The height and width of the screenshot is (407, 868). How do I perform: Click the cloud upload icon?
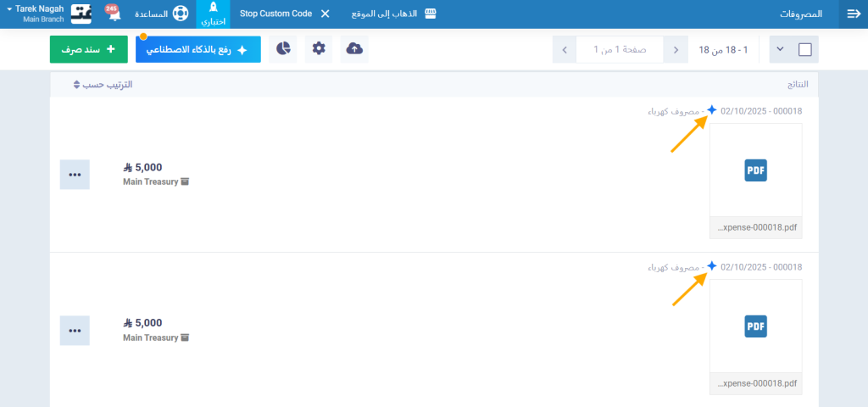(x=355, y=49)
